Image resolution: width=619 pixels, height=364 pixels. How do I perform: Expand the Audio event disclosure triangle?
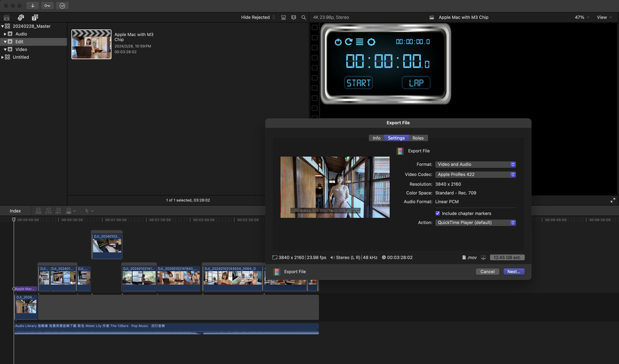[x=5, y=34]
